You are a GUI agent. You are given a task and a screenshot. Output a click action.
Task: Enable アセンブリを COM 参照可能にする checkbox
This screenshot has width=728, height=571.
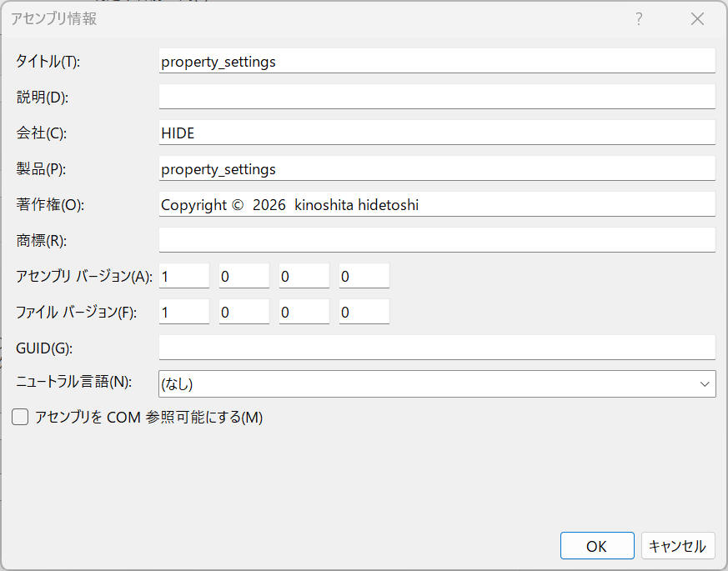[x=20, y=417]
